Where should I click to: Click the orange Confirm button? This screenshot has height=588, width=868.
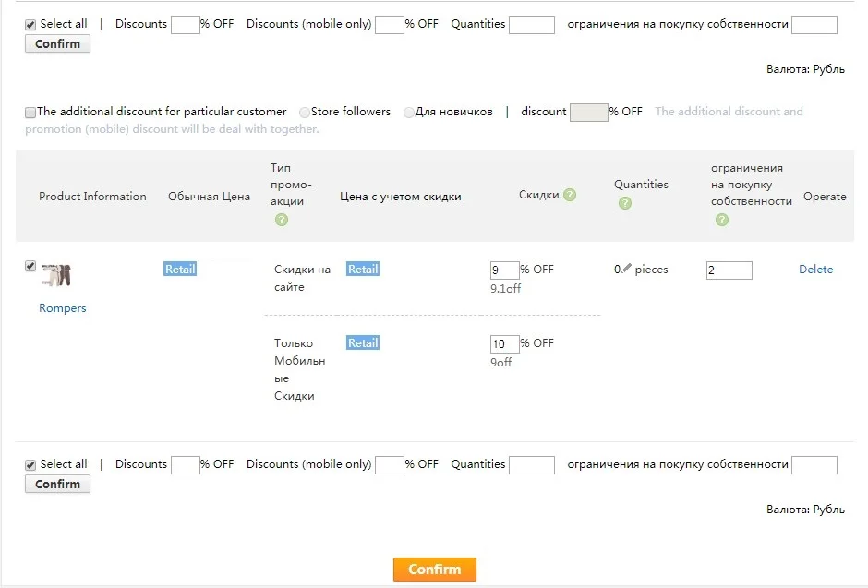coord(435,570)
